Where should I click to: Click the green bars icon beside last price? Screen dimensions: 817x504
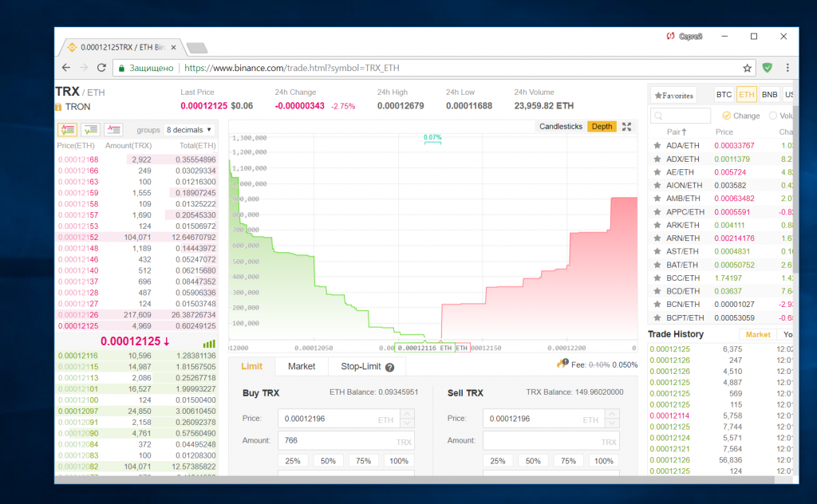point(209,344)
